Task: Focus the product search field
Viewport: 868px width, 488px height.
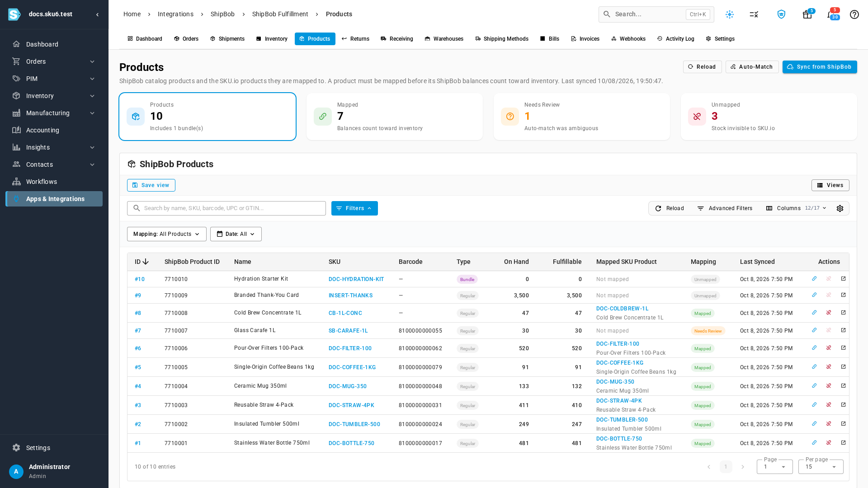Action: [x=226, y=208]
